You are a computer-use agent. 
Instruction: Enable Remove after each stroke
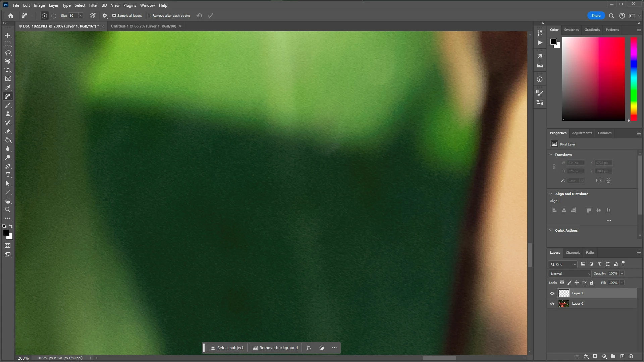coord(149,15)
